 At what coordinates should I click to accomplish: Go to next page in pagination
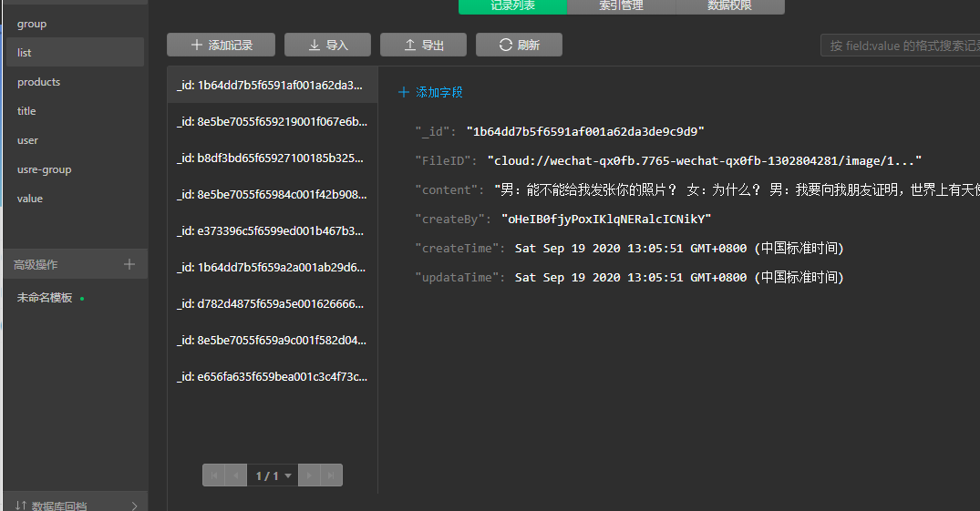(x=309, y=475)
